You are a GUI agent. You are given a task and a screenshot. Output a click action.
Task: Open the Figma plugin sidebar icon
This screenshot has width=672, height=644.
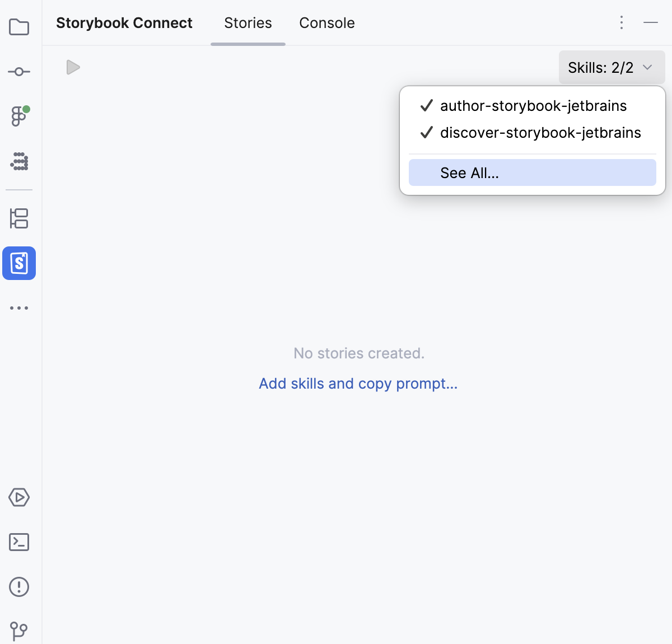point(19,116)
